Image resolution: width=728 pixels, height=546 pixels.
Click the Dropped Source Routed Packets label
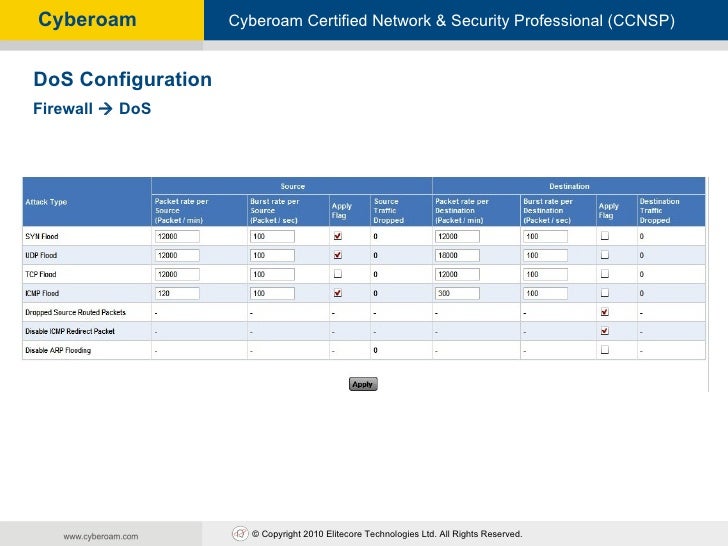pos(75,312)
